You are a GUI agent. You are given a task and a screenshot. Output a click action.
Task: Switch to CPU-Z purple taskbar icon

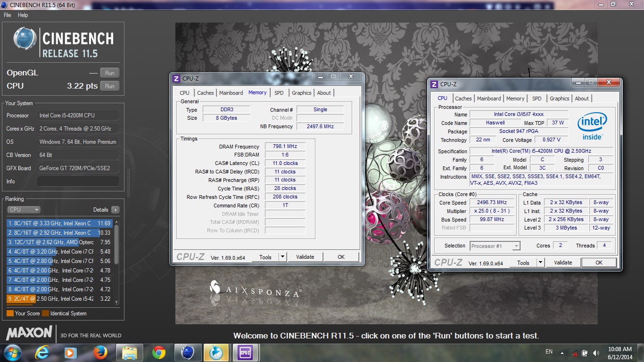[245, 353]
